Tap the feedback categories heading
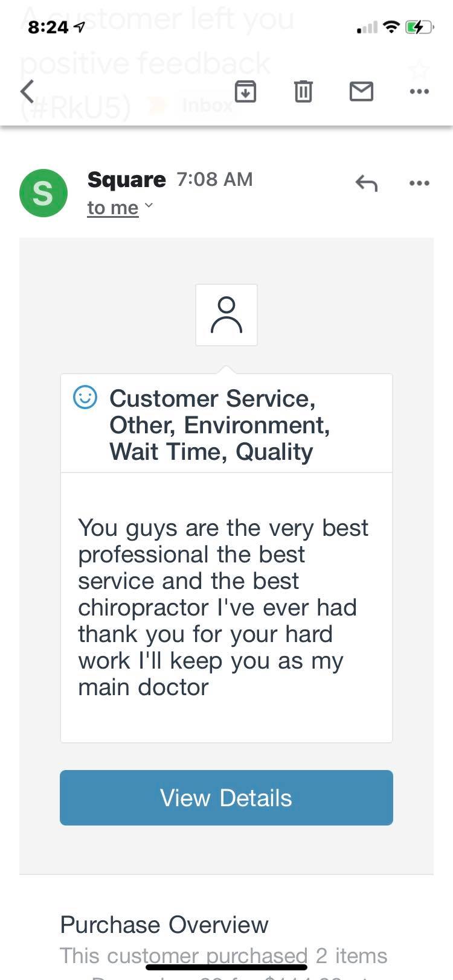Image resolution: width=453 pixels, height=980 pixels. coord(220,425)
